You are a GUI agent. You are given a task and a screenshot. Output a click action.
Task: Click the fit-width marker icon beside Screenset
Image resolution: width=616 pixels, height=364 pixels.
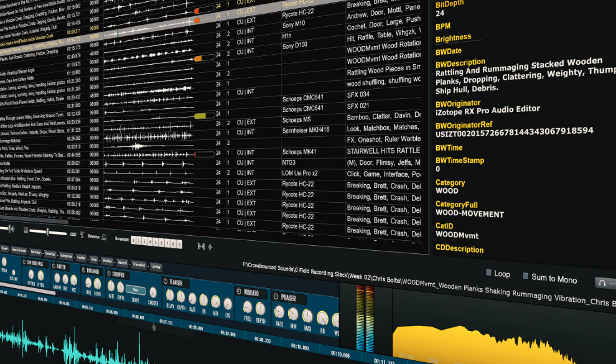[x=201, y=246]
